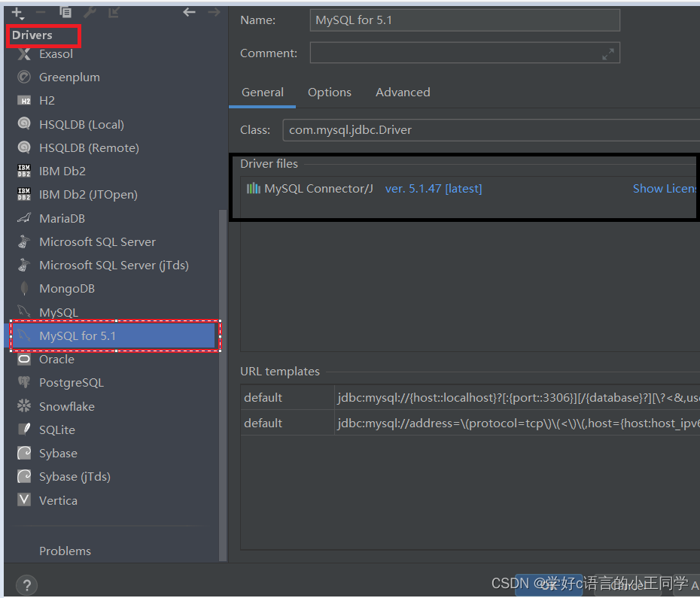Viewport: 700px width, 598px height.
Task: Click the Comment input field
Action: pos(464,53)
